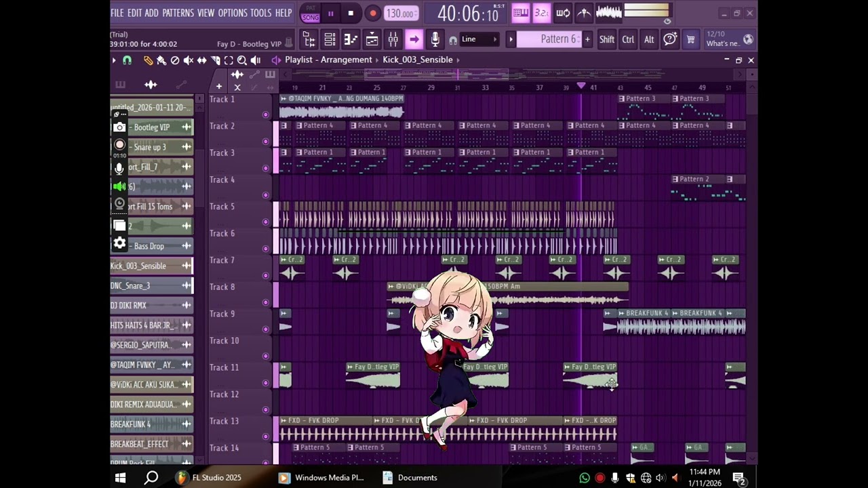The image size is (868, 488).
Task: Click the microphone recording icon in toolbar
Action: 435,40
